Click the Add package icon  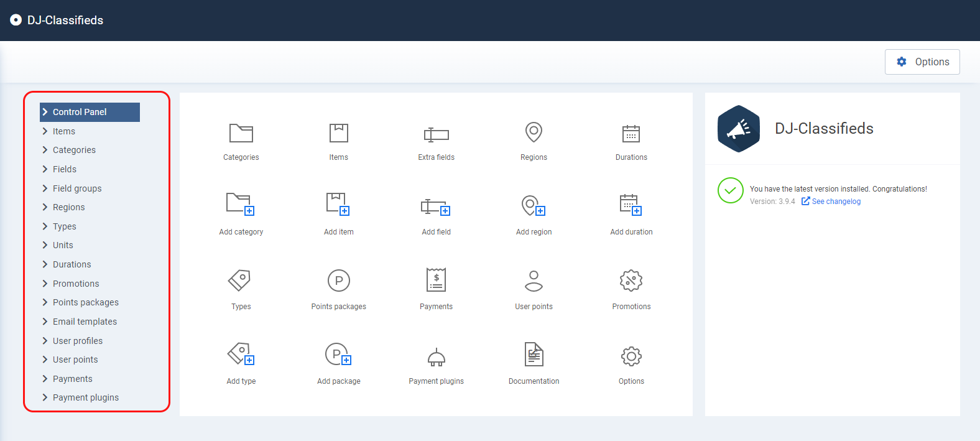339,354
